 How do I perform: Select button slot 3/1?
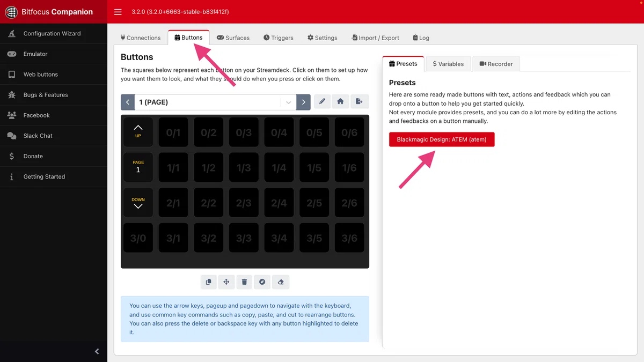[x=173, y=238]
